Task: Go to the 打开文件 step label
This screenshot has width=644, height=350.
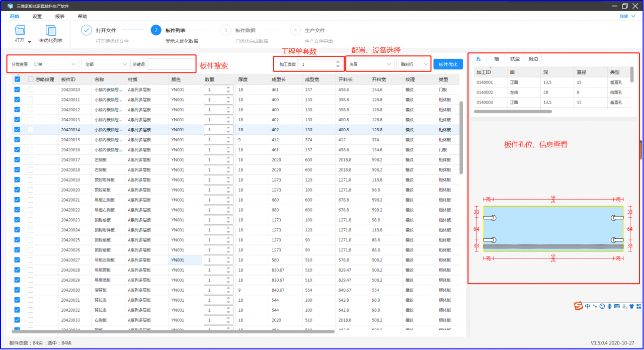Action: [x=106, y=31]
